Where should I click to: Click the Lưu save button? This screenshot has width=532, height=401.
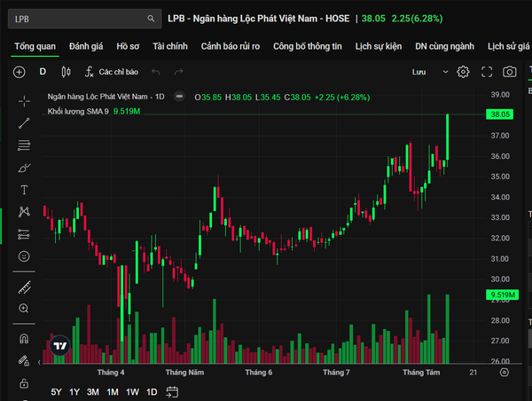419,72
